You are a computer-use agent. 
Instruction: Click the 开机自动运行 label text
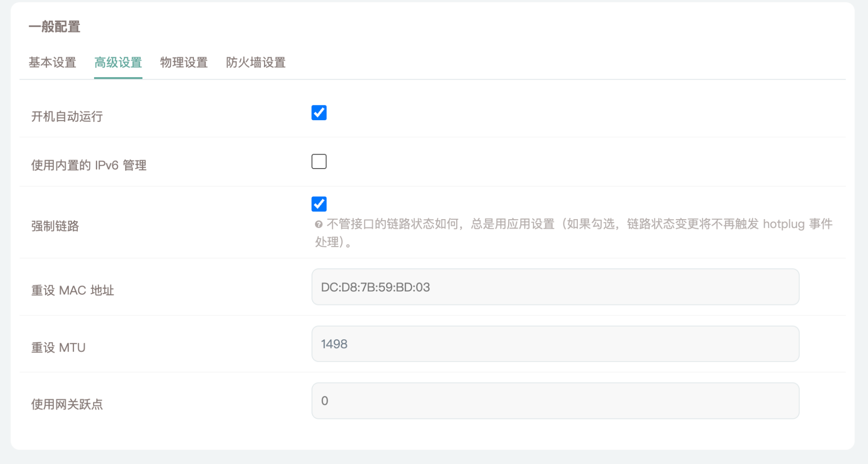click(67, 117)
